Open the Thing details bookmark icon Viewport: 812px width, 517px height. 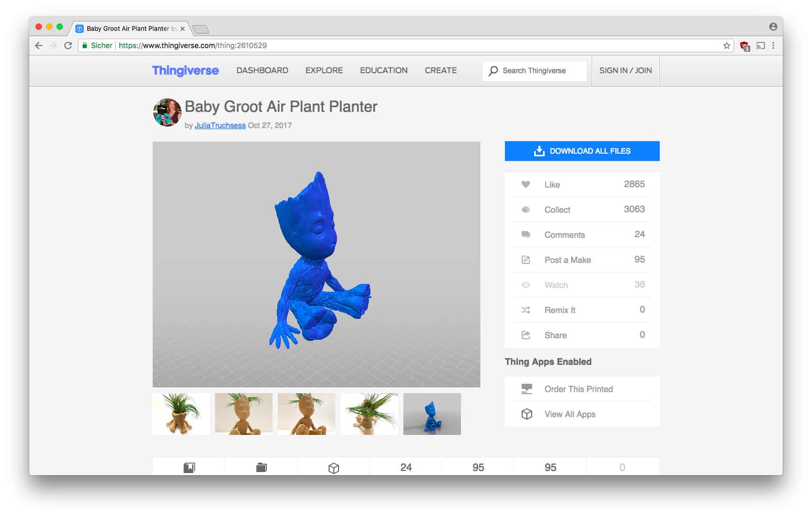[189, 467]
